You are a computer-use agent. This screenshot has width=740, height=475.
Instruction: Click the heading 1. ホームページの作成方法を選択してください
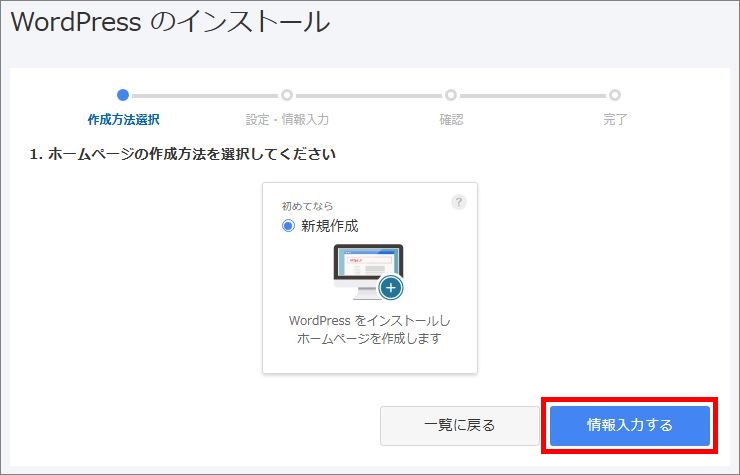pyautogui.click(x=183, y=154)
